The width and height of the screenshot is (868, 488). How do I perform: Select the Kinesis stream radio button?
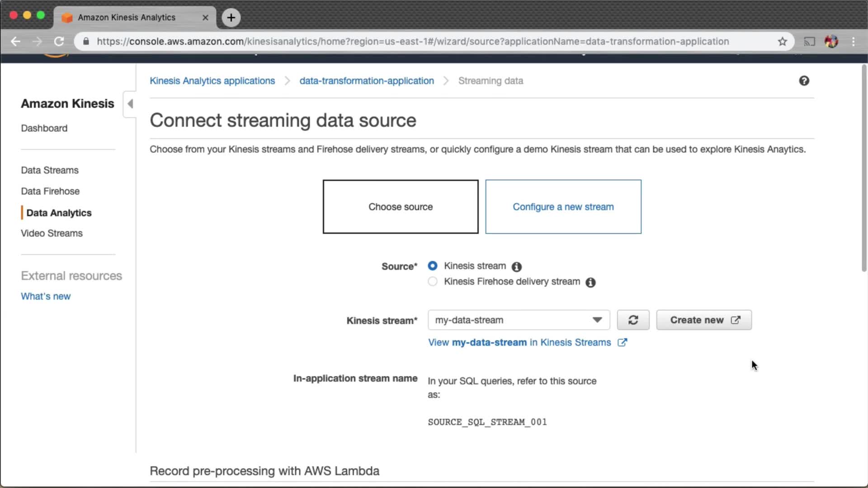[433, 266]
